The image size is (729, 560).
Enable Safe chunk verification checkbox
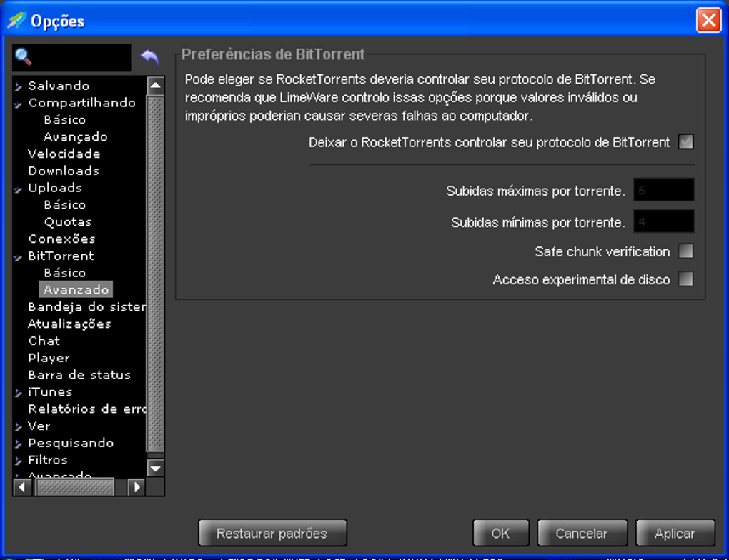pyautogui.click(x=686, y=251)
